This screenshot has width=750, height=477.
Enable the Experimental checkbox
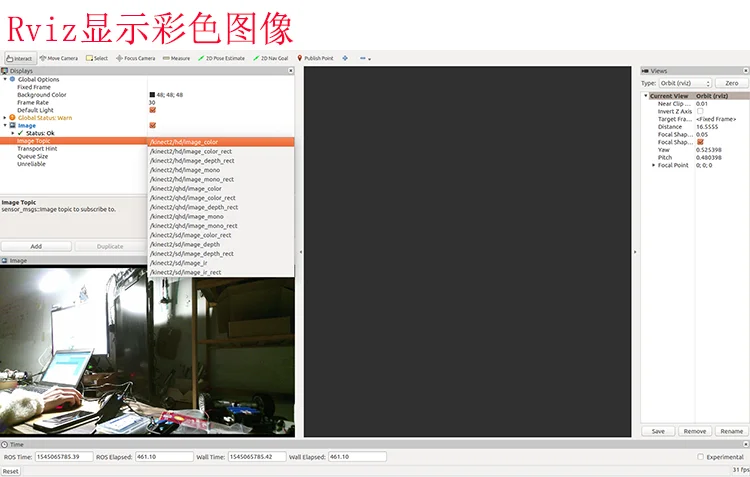(x=700, y=457)
